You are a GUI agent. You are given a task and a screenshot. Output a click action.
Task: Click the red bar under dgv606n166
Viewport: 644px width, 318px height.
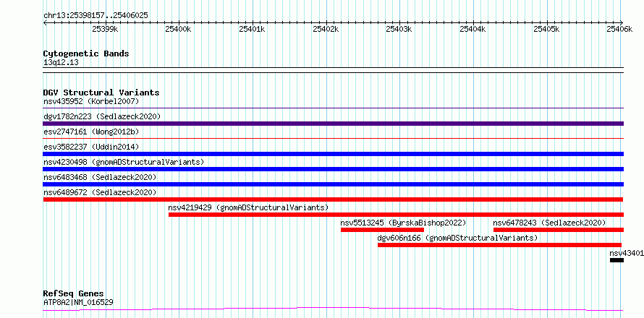[x=499, y=245]
